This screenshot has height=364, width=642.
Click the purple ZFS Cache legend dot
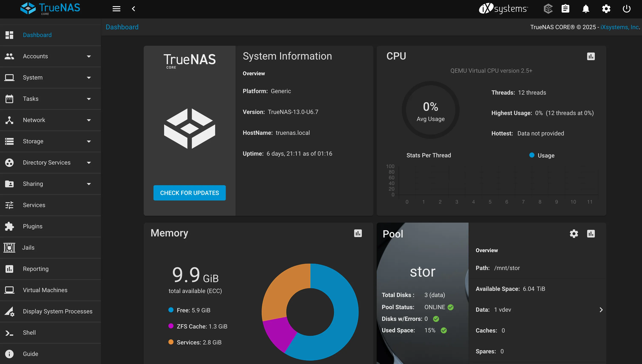pos(171,326)
